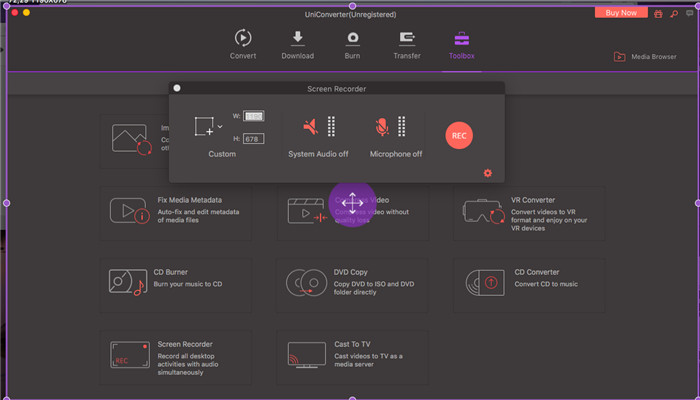The height and width of the screenshot is (400, 700).
Task: Go to the Transfer tab
Action: pyautogui.click(x=407, y=44)
